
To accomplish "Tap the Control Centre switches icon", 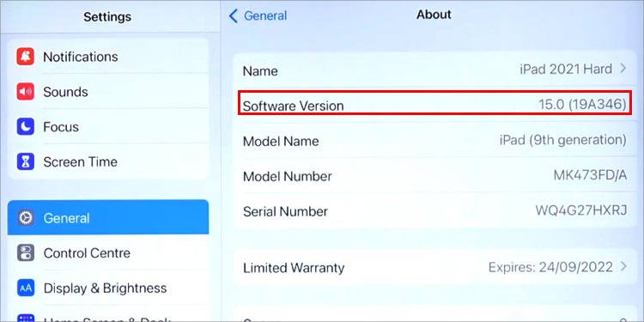I will tap(26, 253).
